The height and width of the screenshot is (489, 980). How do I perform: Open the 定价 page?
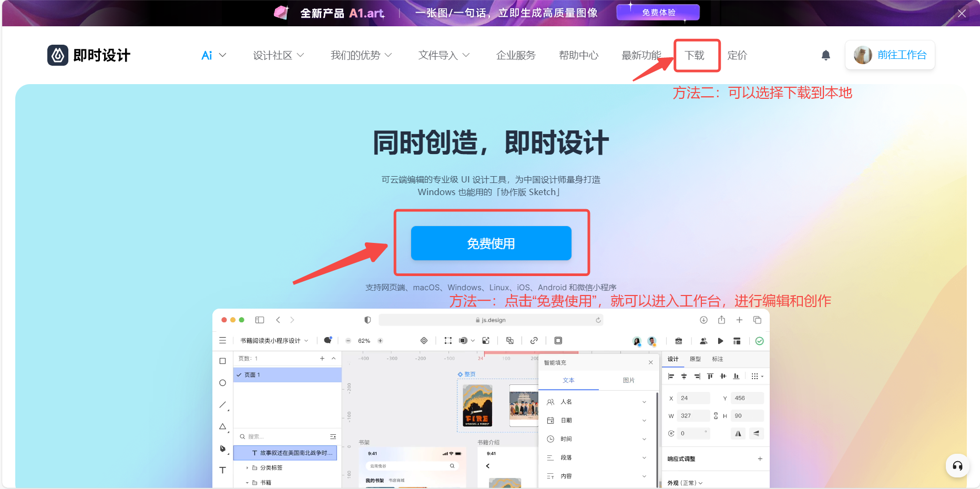click(x=737, y=55)
